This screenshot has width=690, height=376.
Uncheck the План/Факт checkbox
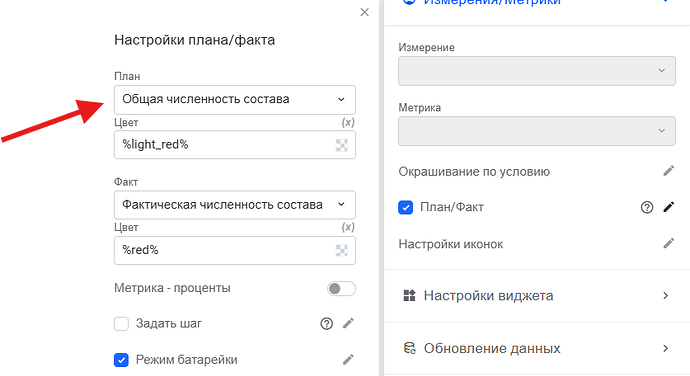coord(405,207)
